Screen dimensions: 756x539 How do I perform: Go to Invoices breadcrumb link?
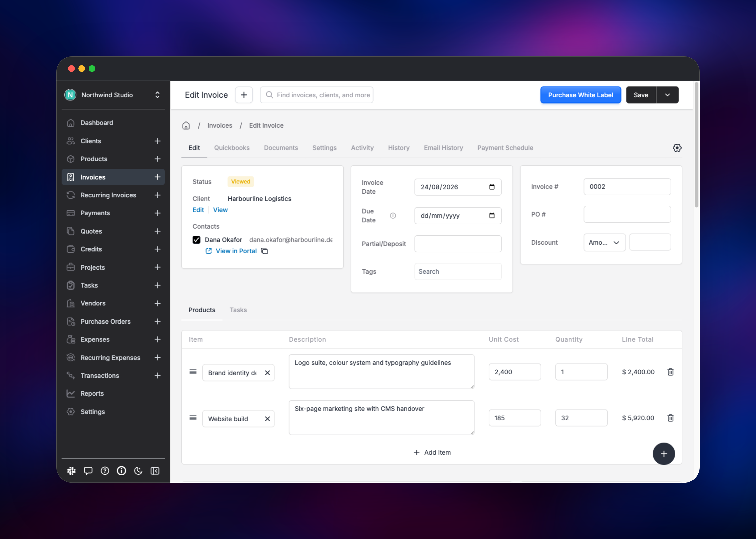tap(220, 126)
